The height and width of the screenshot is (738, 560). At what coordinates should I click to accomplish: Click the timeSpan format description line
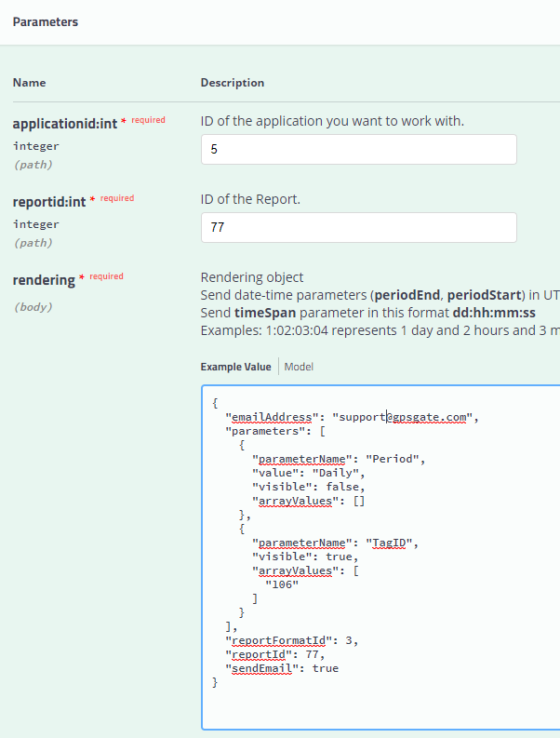point(368,313)
